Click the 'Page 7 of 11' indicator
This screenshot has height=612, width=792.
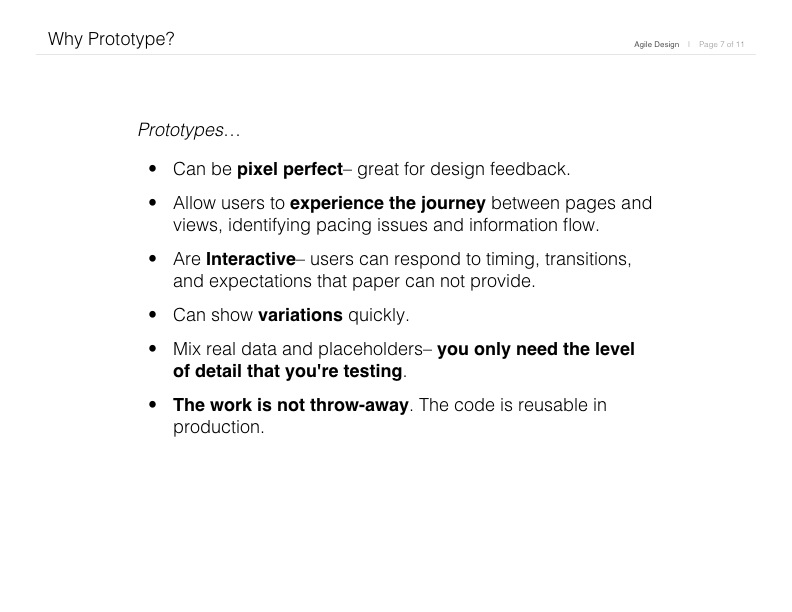pos(721,44)
